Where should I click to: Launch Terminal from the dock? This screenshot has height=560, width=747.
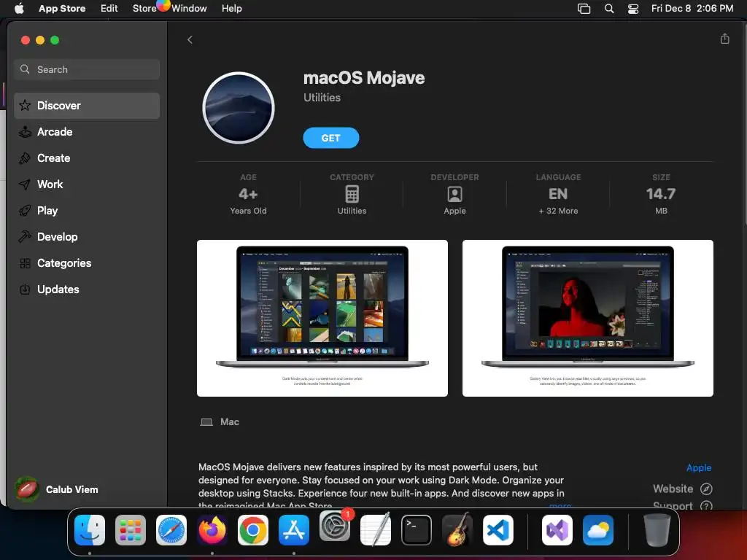417,530
